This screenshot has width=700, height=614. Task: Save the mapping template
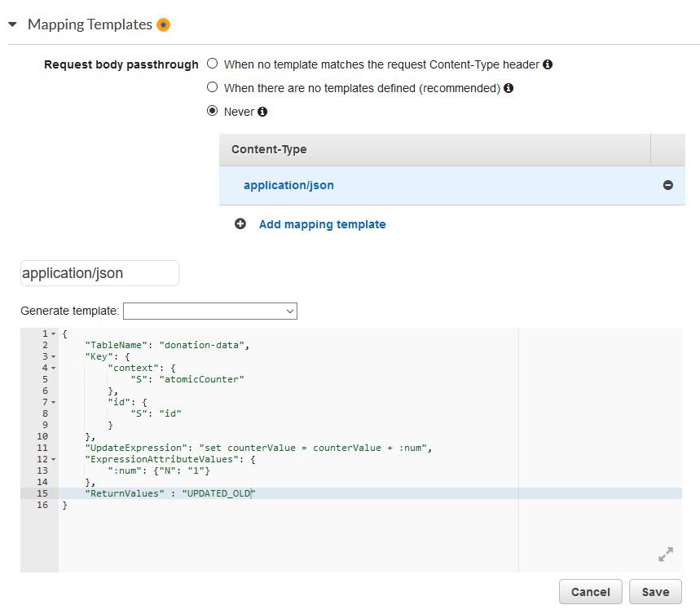[x=654, y=592]
